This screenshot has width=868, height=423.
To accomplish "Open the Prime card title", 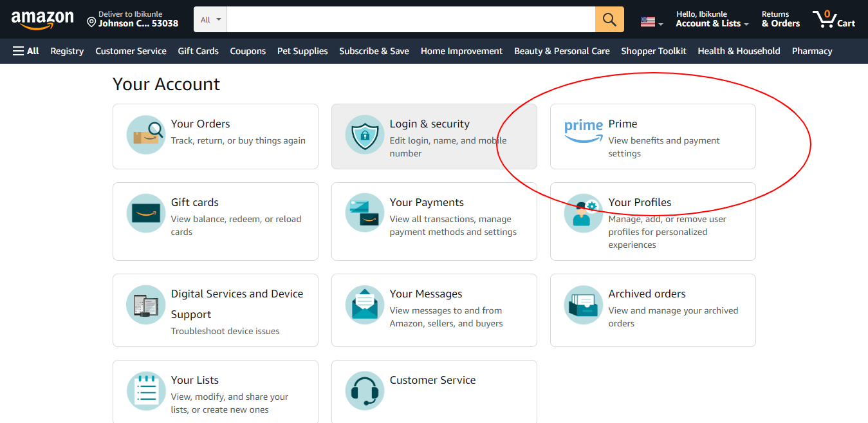I will tap(623, 124).
